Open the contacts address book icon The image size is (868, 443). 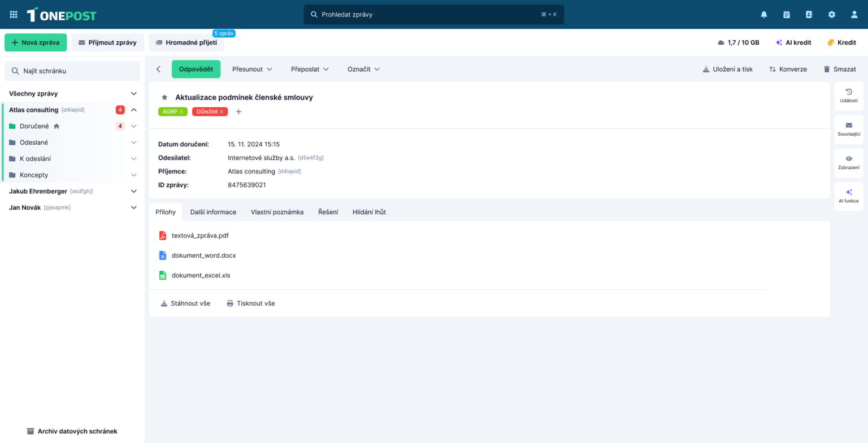(809, 15)
